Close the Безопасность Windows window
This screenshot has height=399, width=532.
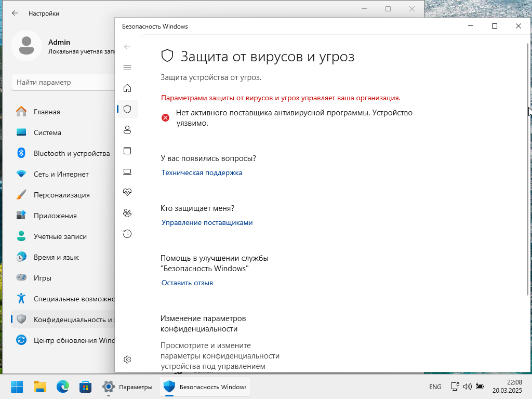(518, 26)
